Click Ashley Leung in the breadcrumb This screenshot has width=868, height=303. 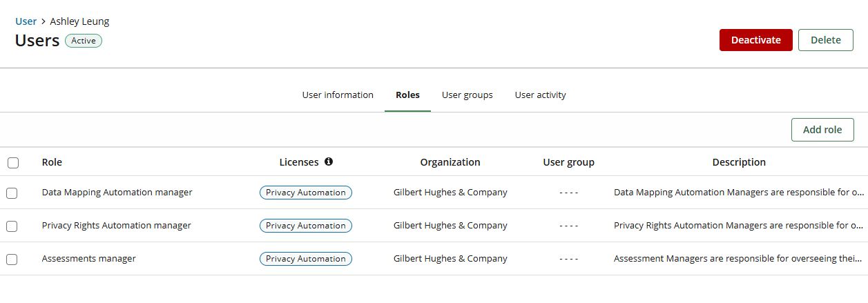click(79, 21)
